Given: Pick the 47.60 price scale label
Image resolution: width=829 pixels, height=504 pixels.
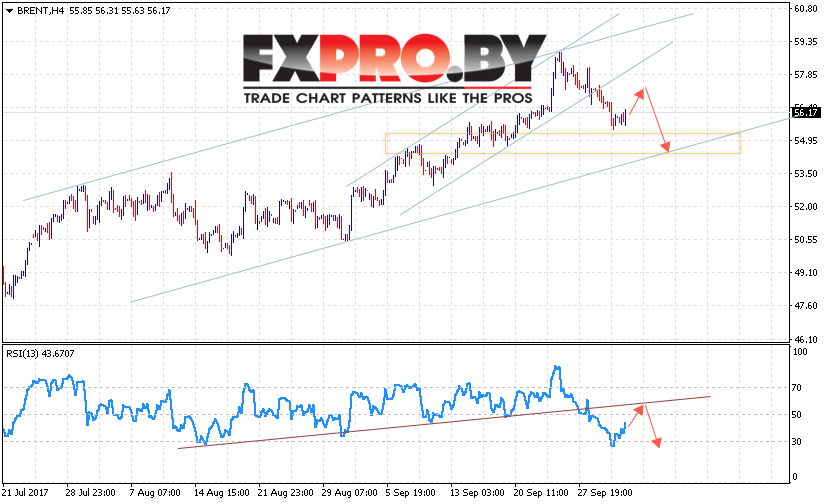Looking at the screenshot, I should tap(806, 306).
